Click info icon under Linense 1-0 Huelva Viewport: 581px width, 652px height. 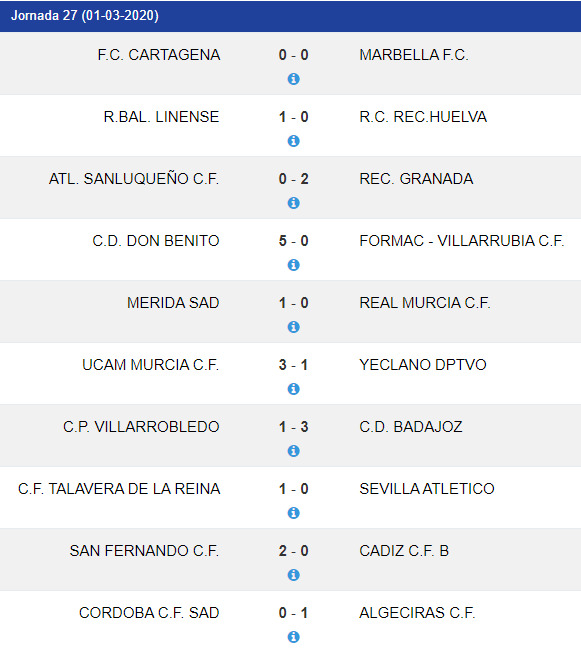294,141
